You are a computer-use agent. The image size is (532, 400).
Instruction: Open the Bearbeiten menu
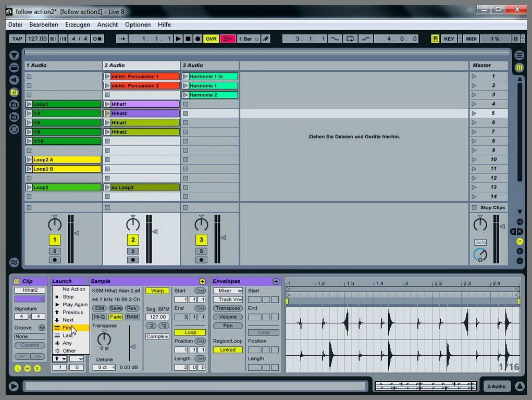(x=43, y=24)
